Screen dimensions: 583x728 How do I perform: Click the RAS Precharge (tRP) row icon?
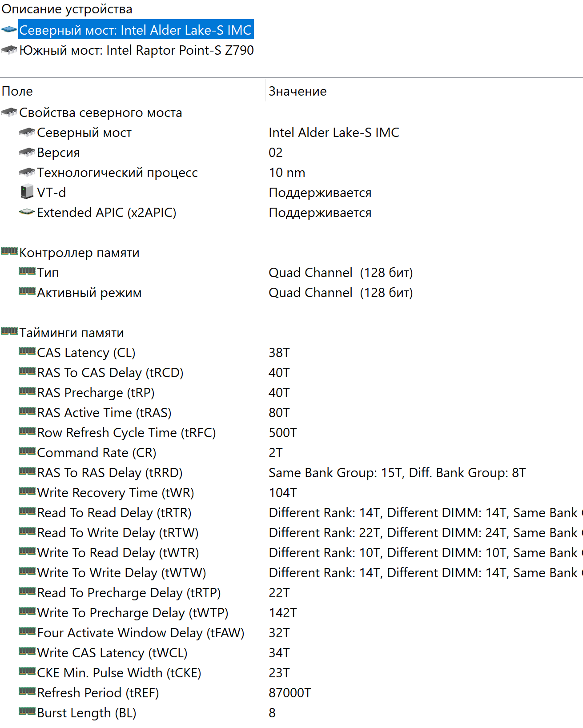tap(27, 391)
